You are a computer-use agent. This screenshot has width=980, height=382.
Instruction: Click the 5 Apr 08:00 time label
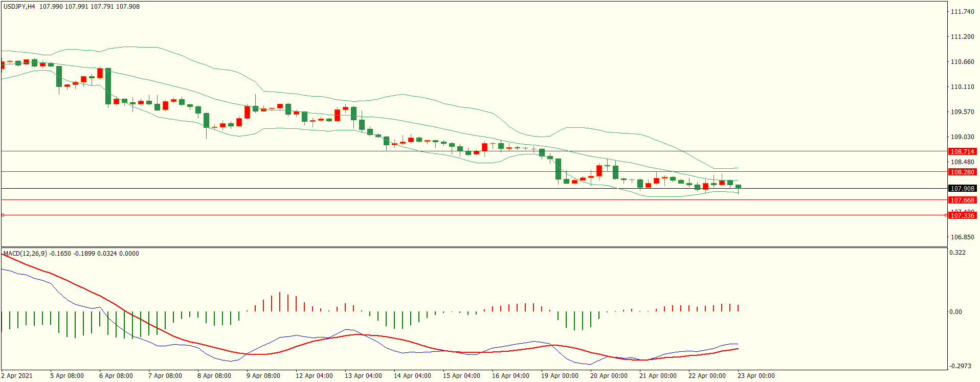[67, 376]
